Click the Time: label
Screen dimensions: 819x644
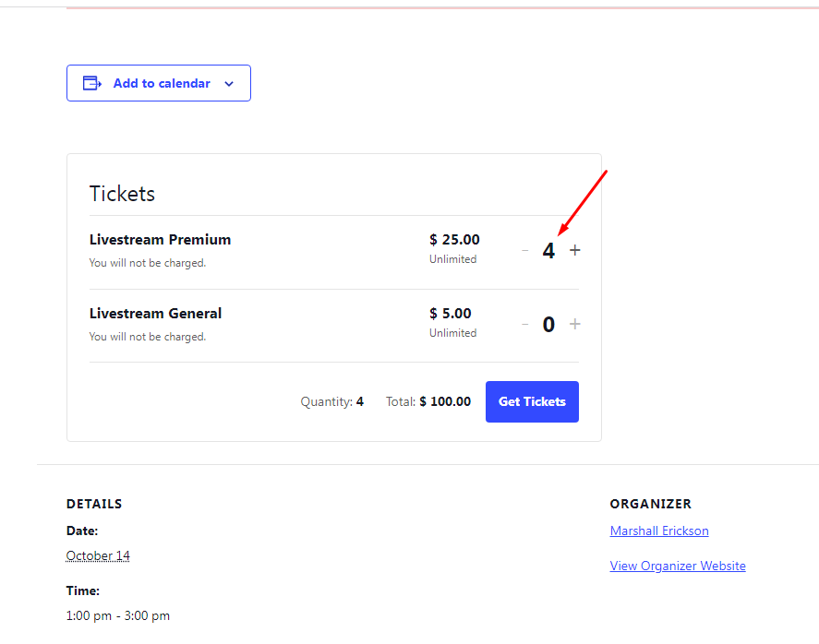(x=82, y=590)
